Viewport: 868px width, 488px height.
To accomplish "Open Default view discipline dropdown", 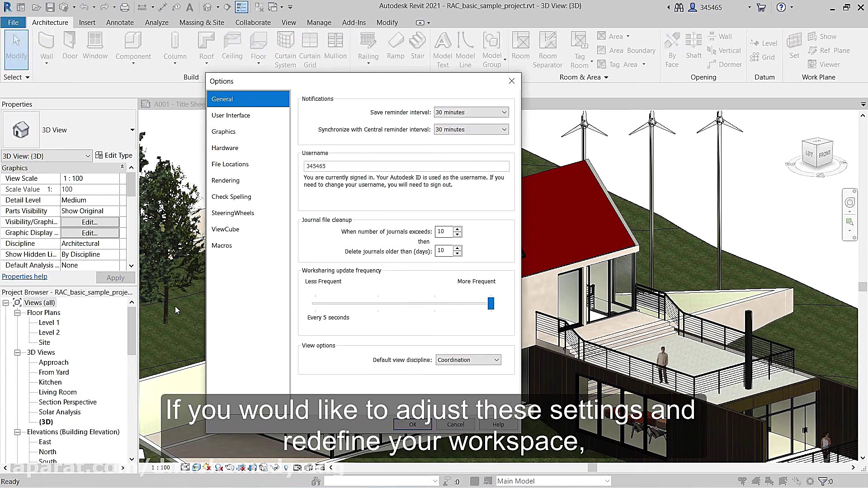I will click(x=468, y=360).
